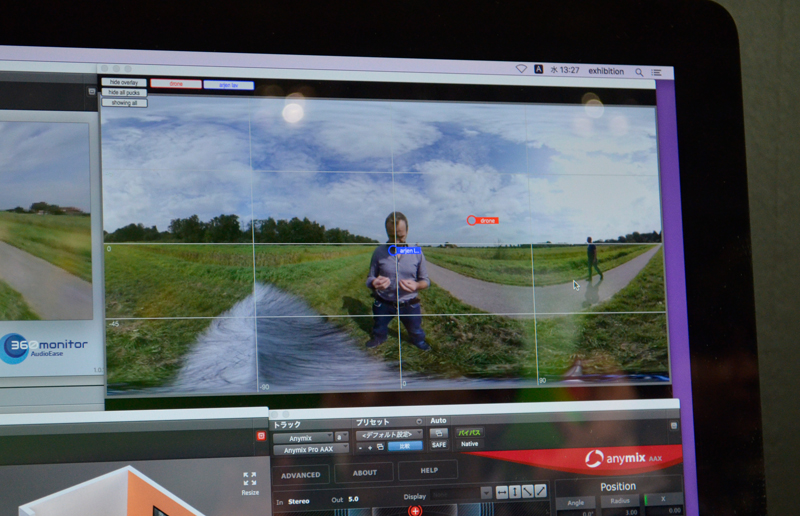Click the HELP tab in Anymix

point(429,470)
